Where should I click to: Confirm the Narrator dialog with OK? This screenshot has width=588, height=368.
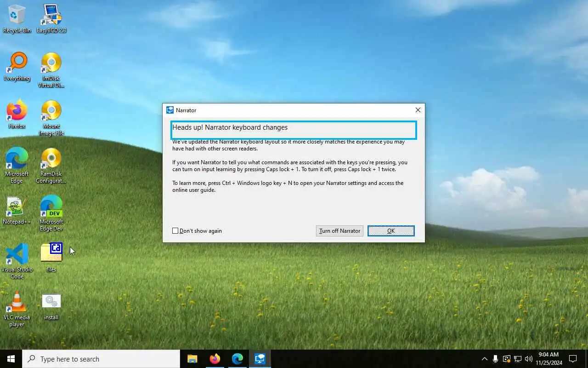391,231
